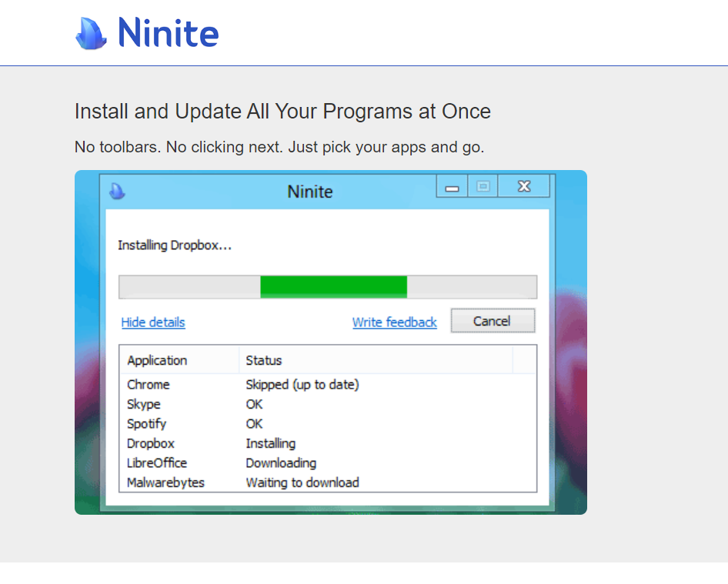This screenshot has height=584, width=728.
Task: Click the Ninite crystal logo icon in header
Action: point(91,33)
